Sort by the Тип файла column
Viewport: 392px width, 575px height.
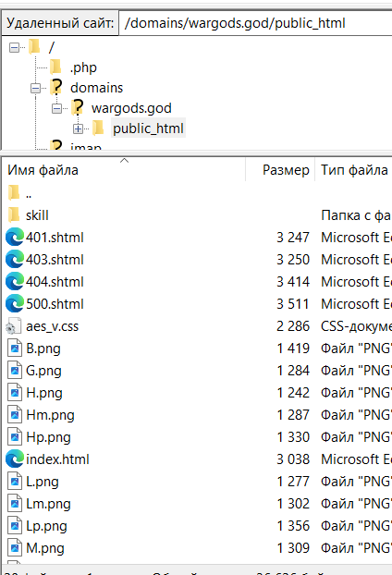point(353,170)
